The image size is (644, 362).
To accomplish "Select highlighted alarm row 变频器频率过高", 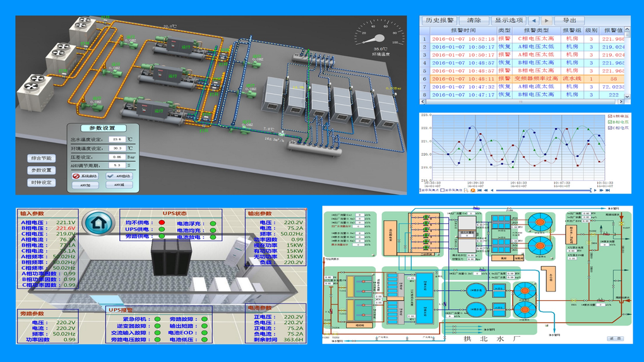I will tap(522, 78).
